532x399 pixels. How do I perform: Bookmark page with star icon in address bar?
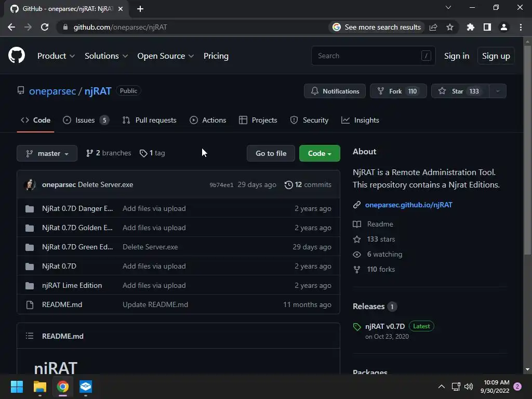click(x=450, y=27)
